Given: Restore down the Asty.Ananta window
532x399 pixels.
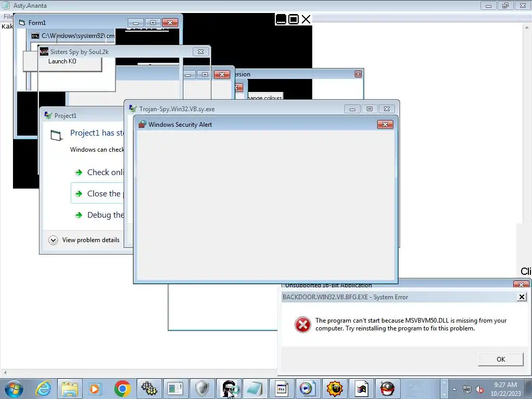Looking at the screenshot, I should click(x=505, y=5).
